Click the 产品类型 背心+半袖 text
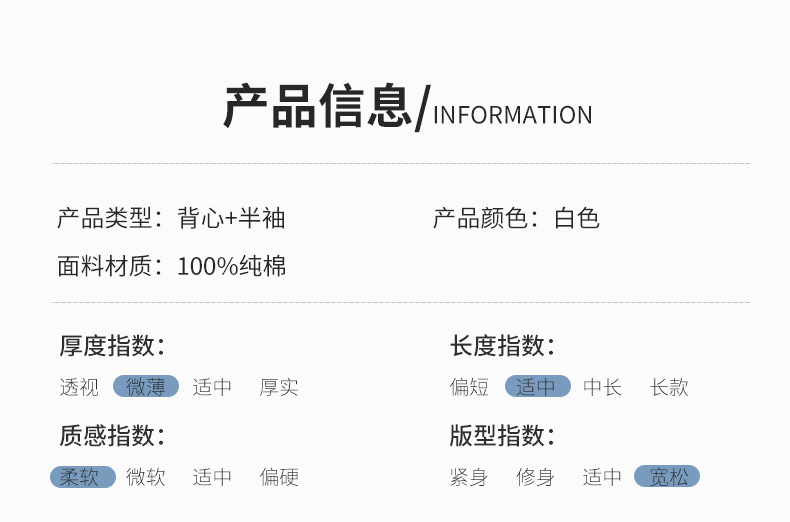This screenshot has height=522, width=790. point(171,218)
